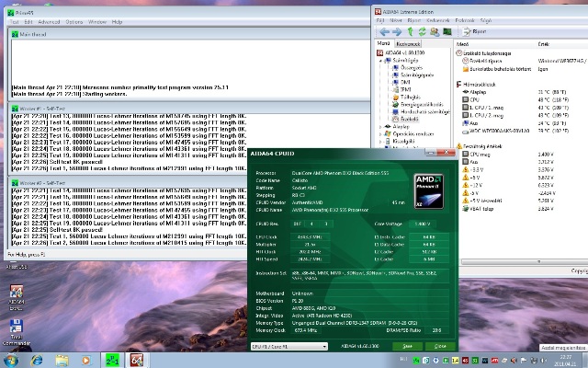The width and height of the screenshot is (588, 368).
Task: Select Számítógépnév in the AIDA64 tree
Action: 413,75
